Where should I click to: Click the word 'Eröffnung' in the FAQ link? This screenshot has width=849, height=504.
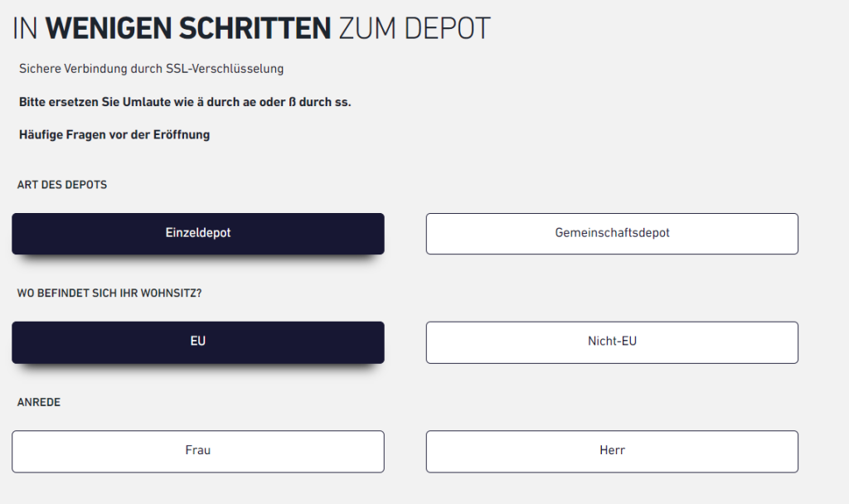point(183,134)
